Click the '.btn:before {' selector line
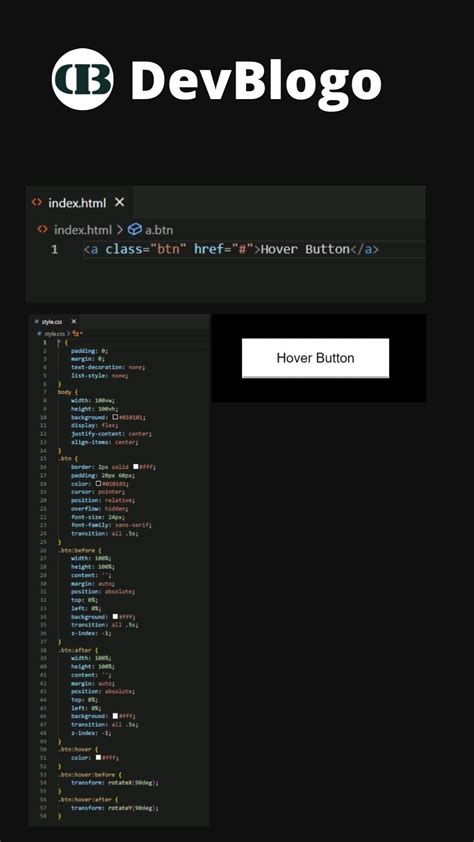 tap(79, 550)
